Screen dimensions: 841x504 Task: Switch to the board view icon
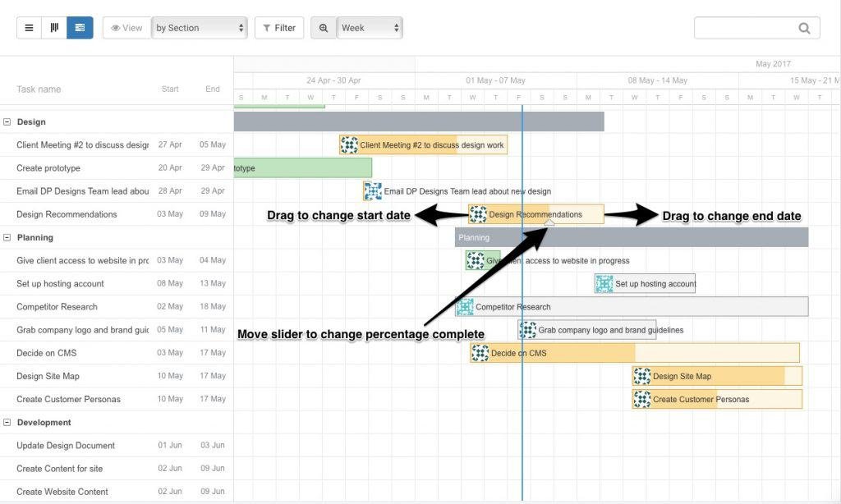pyautogui.click(x=54, y=27)
